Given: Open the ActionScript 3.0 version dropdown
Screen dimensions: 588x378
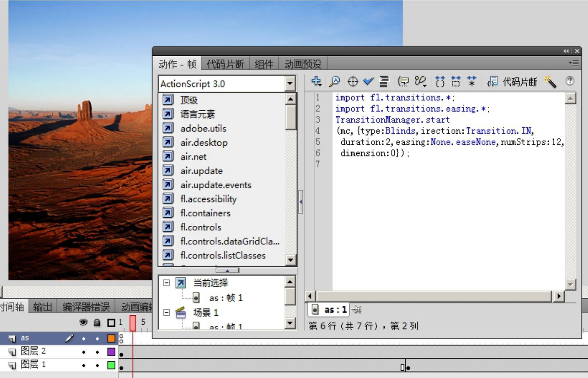Looking at the screenshot, I should [x=290, y=84].
